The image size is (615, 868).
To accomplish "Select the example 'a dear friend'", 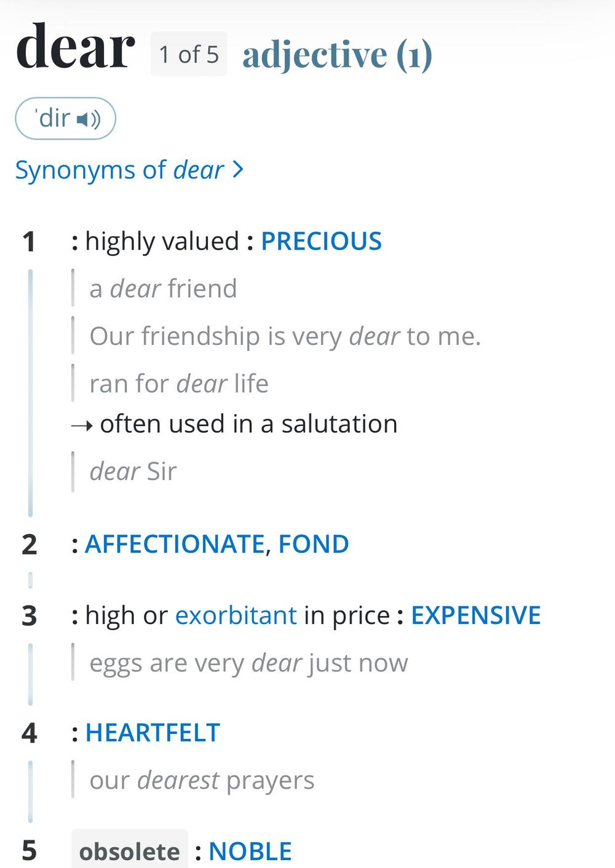I will tap(163, 288).
